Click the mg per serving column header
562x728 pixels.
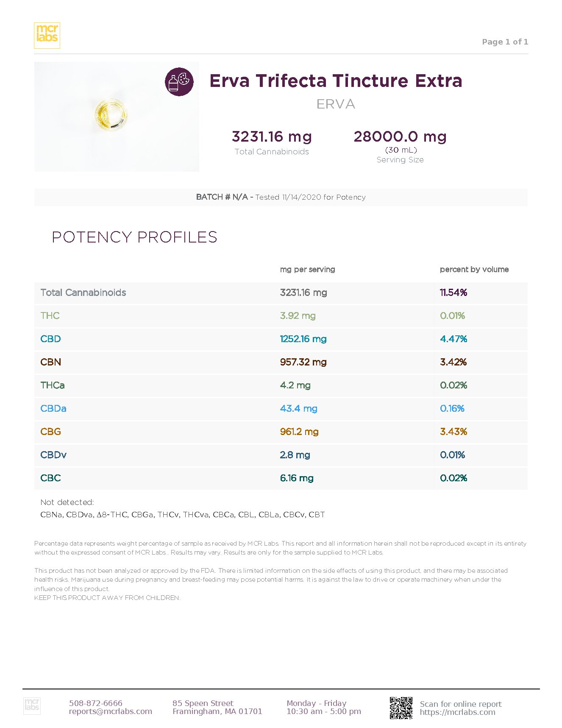tap(307, 269)
